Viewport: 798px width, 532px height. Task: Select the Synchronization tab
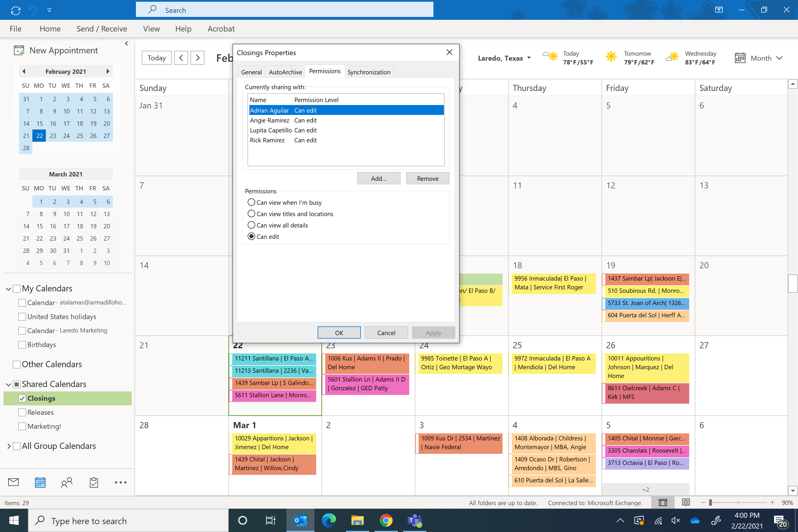tap(368, 71)
